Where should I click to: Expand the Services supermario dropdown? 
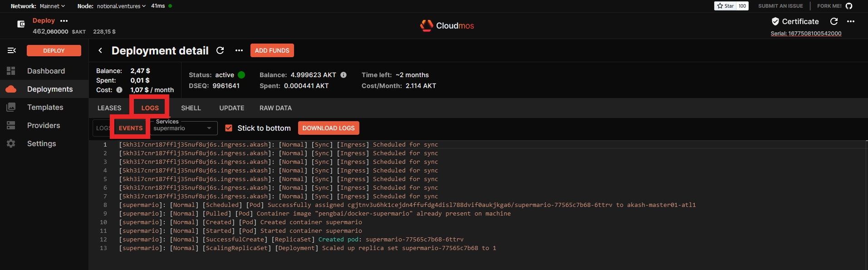(x=183, y=128)
